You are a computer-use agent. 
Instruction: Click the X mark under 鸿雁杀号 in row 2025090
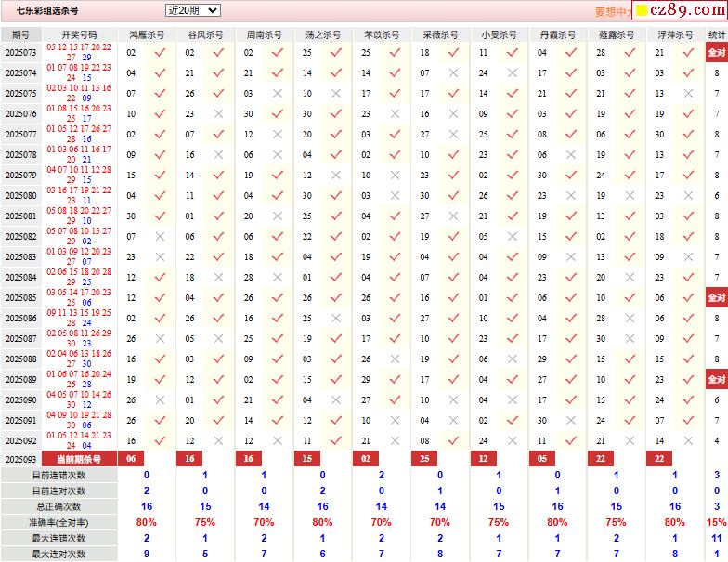pyautogui.click(x=160, y=399)
